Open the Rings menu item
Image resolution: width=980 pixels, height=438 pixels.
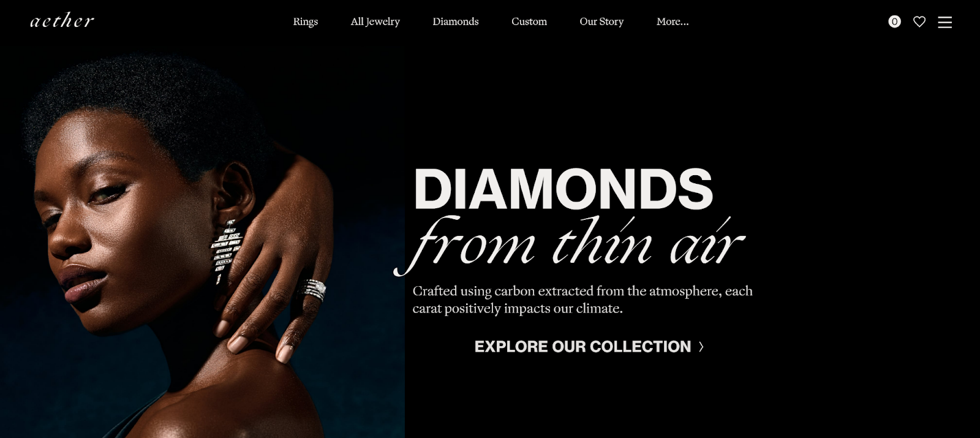[305, 21]
